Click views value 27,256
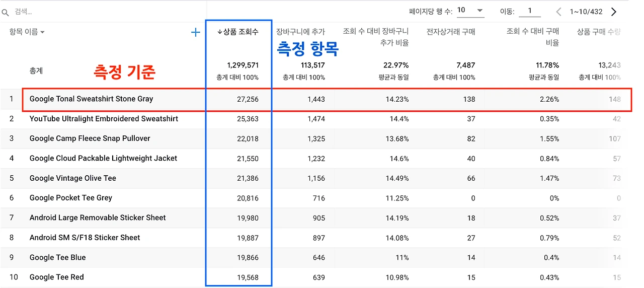The width and height of the screenshot is (644, 288). 248,99
